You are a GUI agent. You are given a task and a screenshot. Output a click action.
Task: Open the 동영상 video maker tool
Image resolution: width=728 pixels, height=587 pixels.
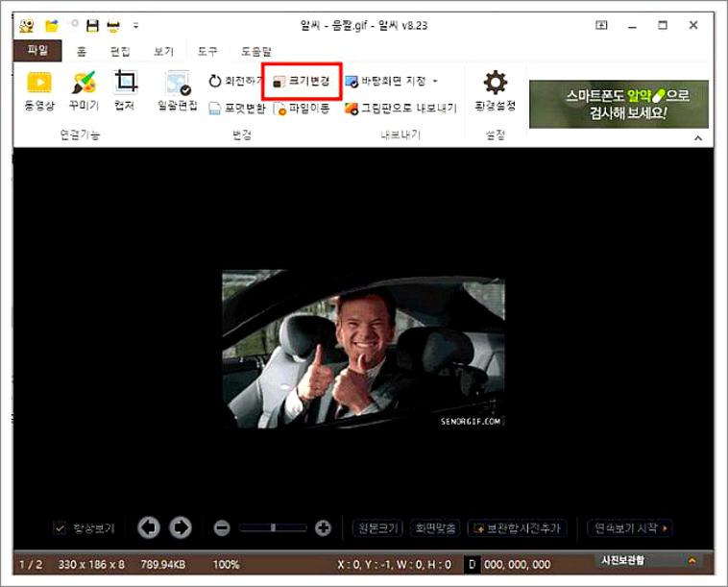pos(39,91)
